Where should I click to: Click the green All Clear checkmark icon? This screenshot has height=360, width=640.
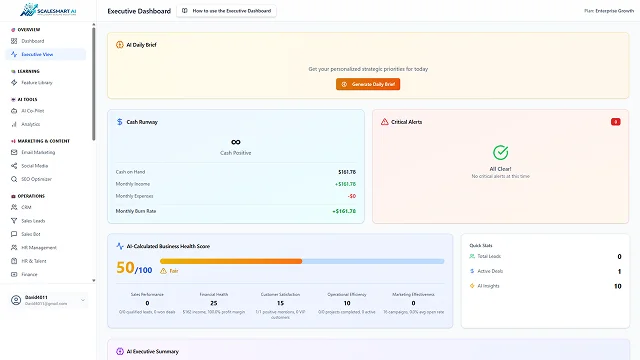(500, 153)
